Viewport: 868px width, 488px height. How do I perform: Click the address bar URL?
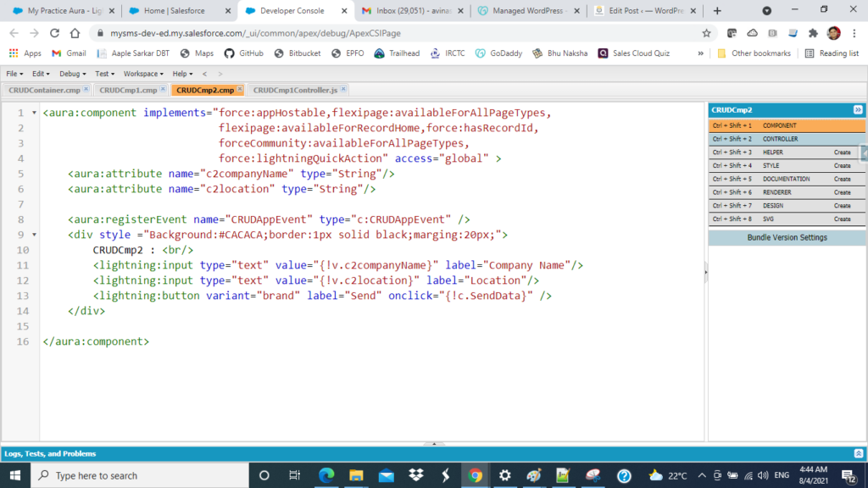pyautogui.click(x=255, y=33)
